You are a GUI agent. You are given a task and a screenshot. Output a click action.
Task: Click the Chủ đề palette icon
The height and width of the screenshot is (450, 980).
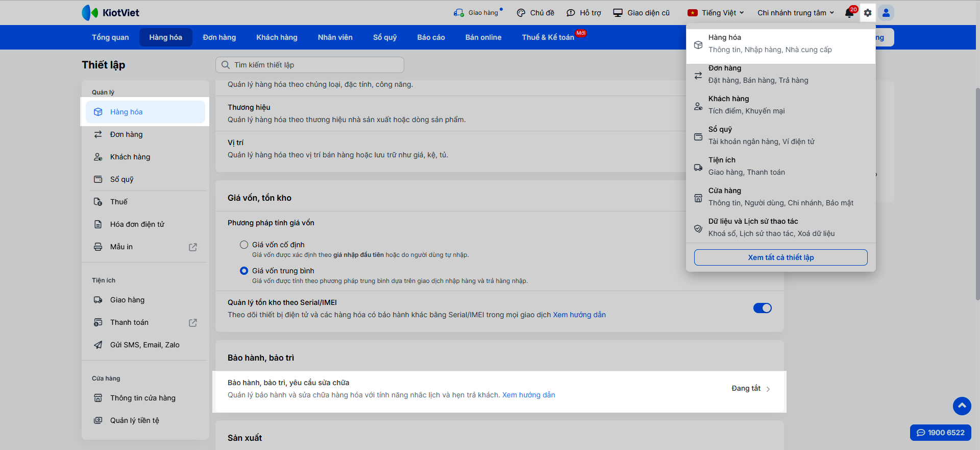click(521, 13)
